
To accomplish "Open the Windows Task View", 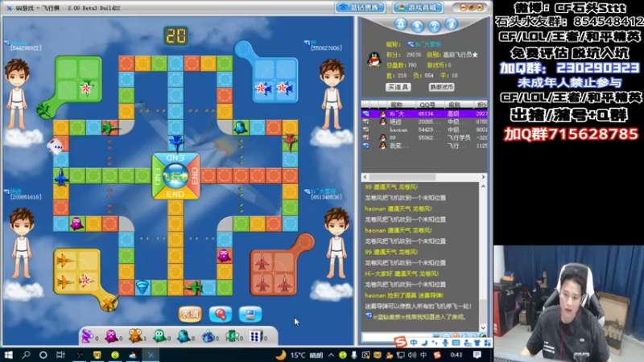I will (60, 355).
